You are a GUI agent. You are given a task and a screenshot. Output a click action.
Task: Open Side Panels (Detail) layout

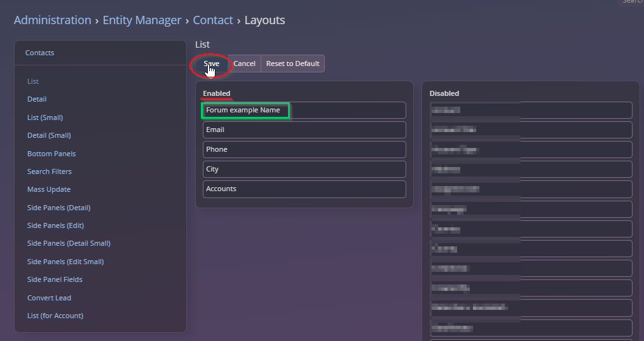(58, 208)
